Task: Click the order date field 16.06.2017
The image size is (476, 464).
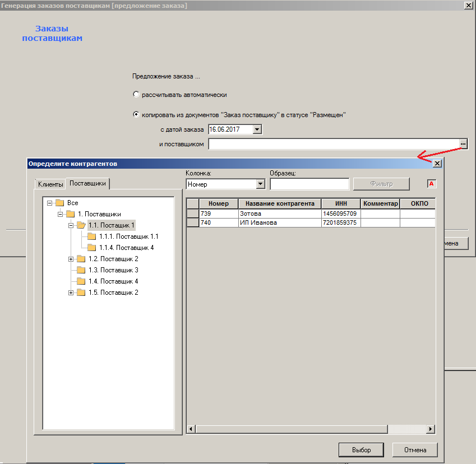Action: point(231,129)
